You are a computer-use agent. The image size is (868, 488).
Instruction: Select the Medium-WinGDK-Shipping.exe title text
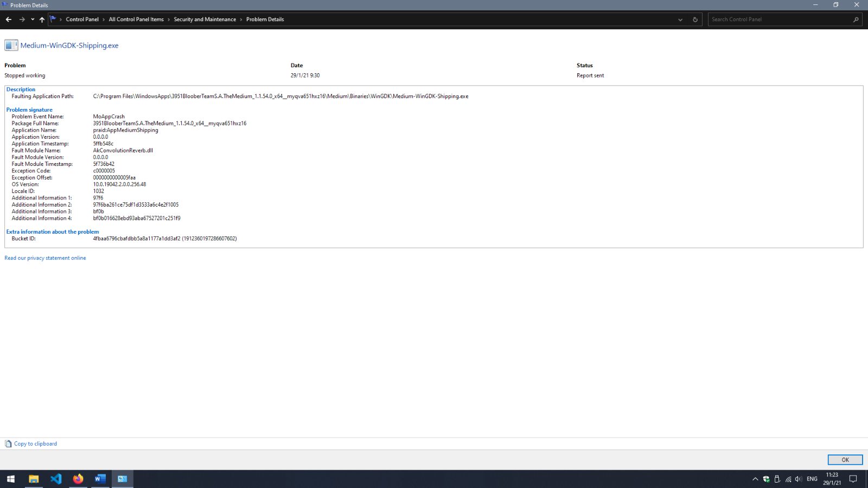click(x=69, y=46)
